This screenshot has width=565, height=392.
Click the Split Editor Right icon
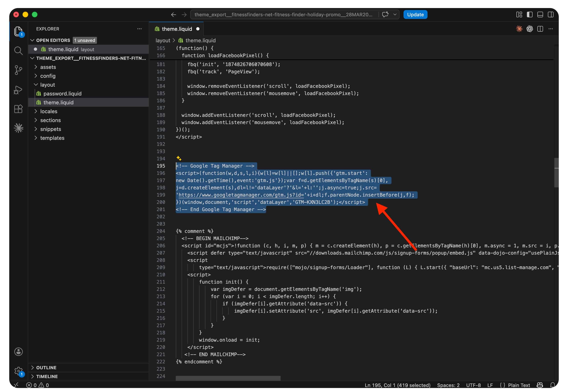(540, 29)
